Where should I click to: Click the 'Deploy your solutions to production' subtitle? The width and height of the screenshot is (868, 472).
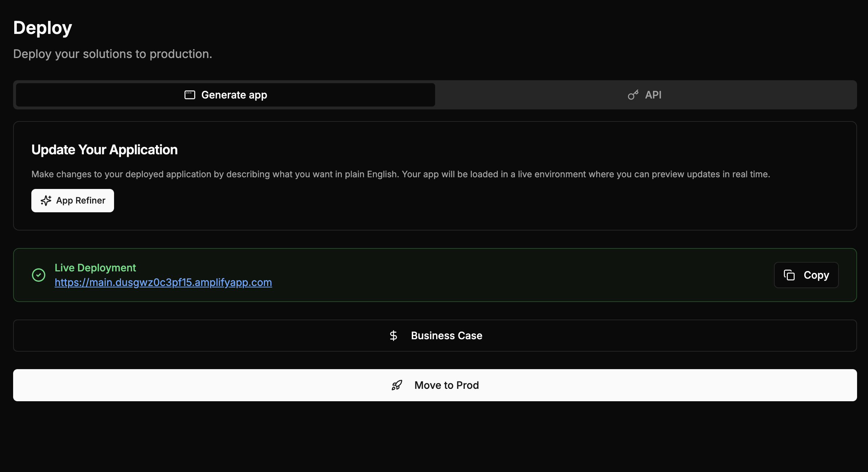click(113, 54)
